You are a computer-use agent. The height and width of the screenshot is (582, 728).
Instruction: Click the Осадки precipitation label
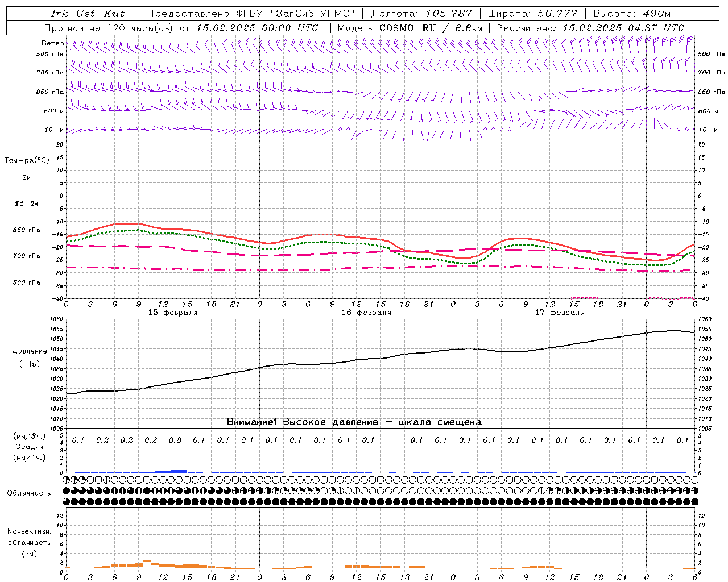coord(29,447)
